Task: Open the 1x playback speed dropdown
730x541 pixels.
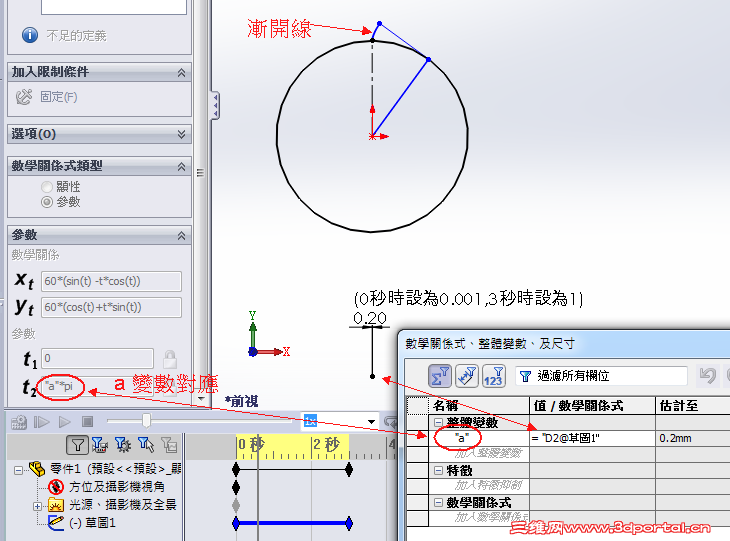Action: point(371,421)
